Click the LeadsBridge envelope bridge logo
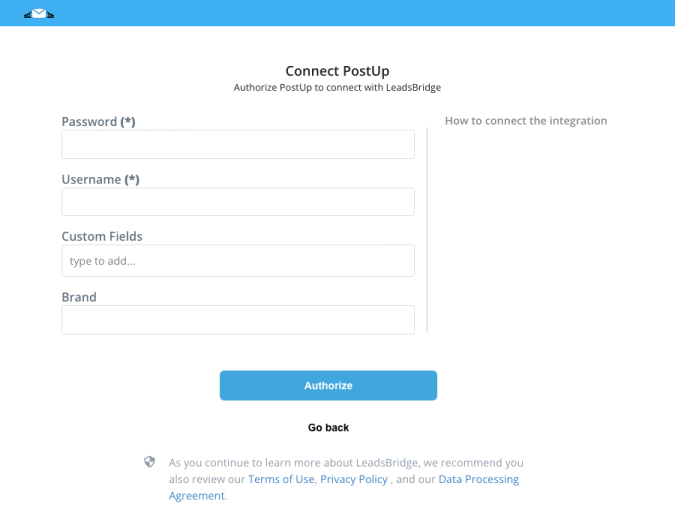The image size is (675, 525). pyautogui.click(x=39, y=14)
